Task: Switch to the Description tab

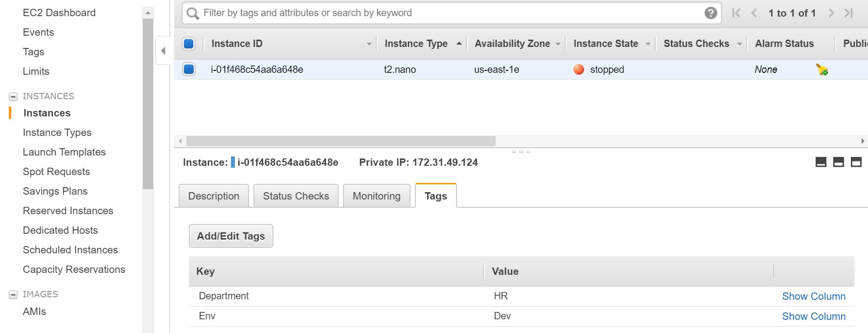Action: tap(214, 196)
